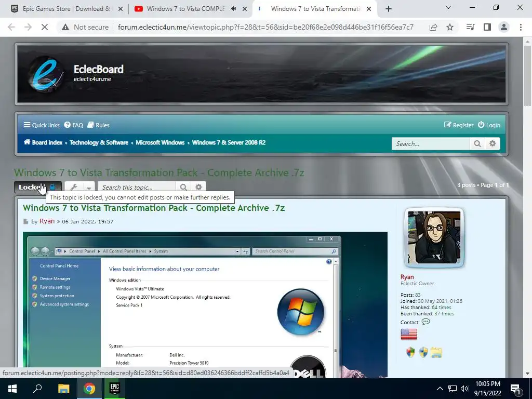Open board advanced search gear
Screen dimensions: 532x399
[x=493, y=144]
